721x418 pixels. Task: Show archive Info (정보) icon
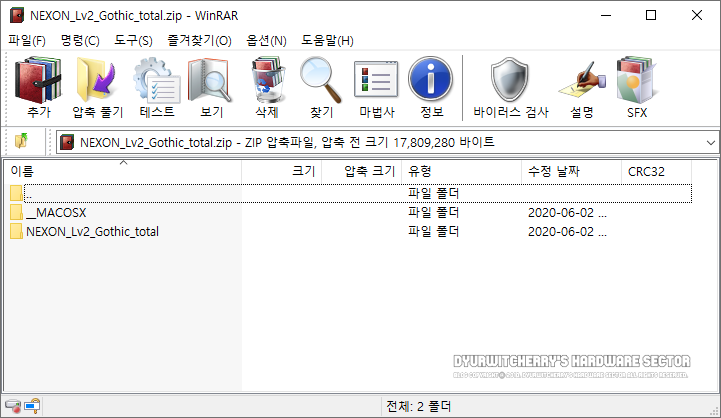coord(431,79)
